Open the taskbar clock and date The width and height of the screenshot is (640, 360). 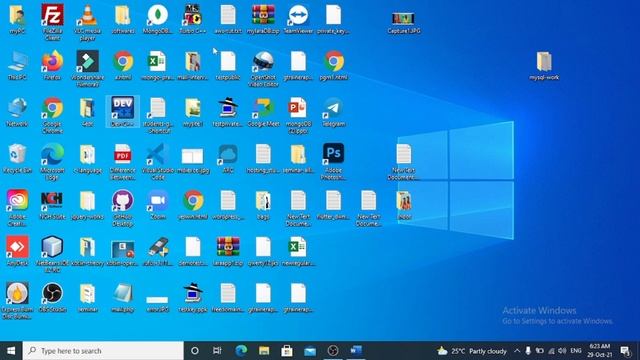click(x=599, y=351)
